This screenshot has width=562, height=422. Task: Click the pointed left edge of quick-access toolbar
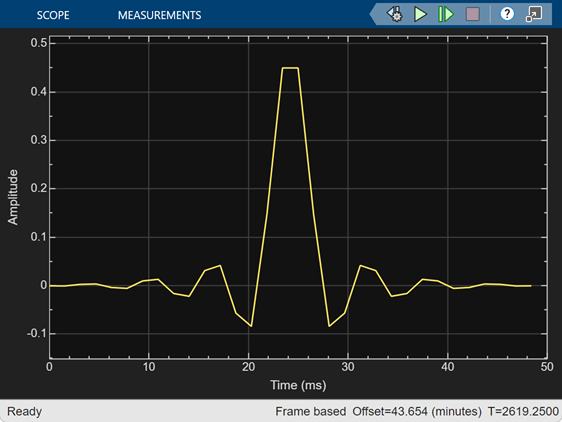click(x=373, y=14)
